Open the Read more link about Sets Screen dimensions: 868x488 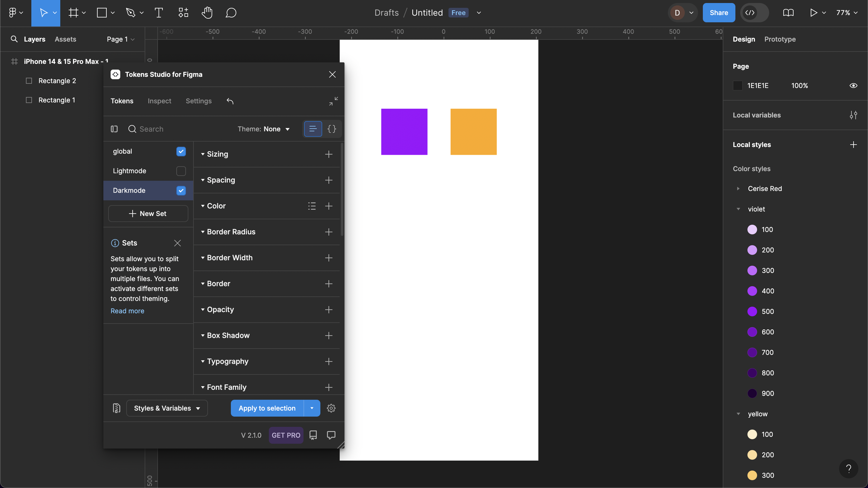pos(127,311)
